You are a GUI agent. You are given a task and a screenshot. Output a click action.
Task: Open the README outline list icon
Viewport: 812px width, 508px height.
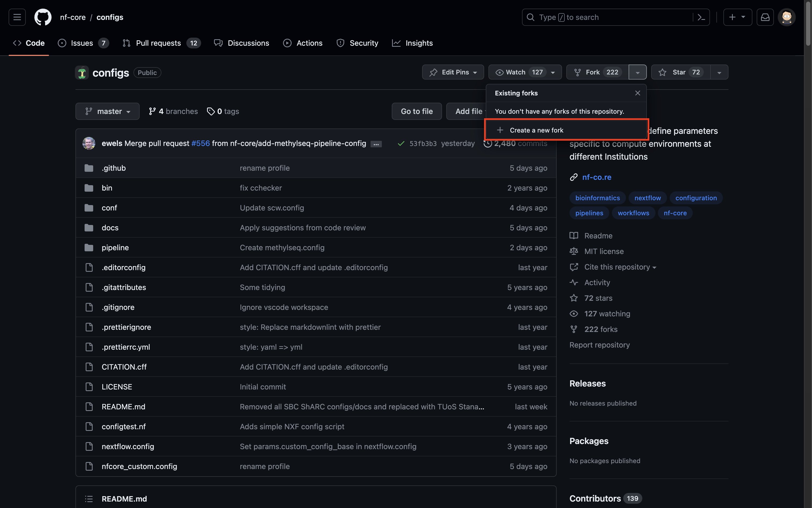(x=89, y=499)
